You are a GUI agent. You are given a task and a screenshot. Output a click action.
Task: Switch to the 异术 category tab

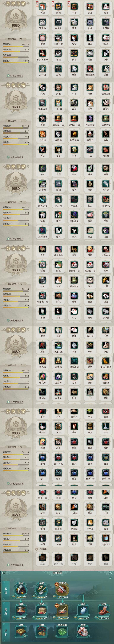coord(5,632)
